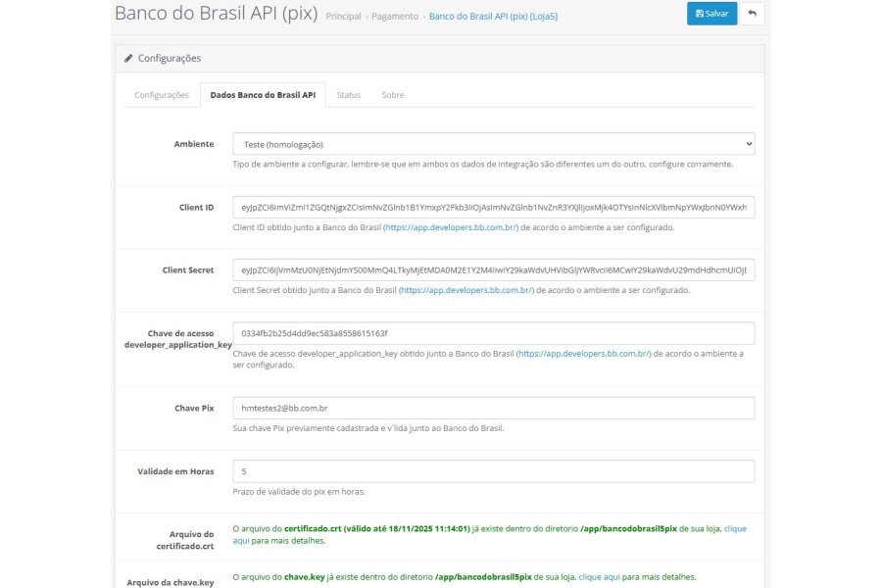This screenshot has width=882, height=588.
Task: Click into the Client Secret field
Action: coord(493,270)
